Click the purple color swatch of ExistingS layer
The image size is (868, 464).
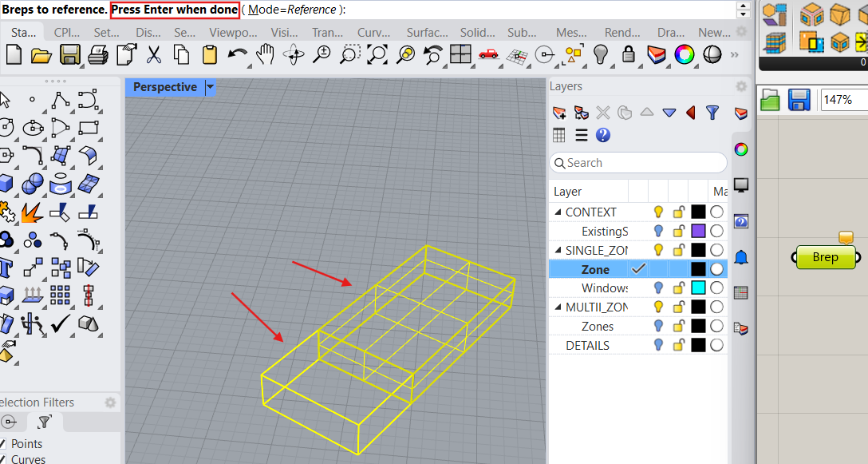pos(698,231)
